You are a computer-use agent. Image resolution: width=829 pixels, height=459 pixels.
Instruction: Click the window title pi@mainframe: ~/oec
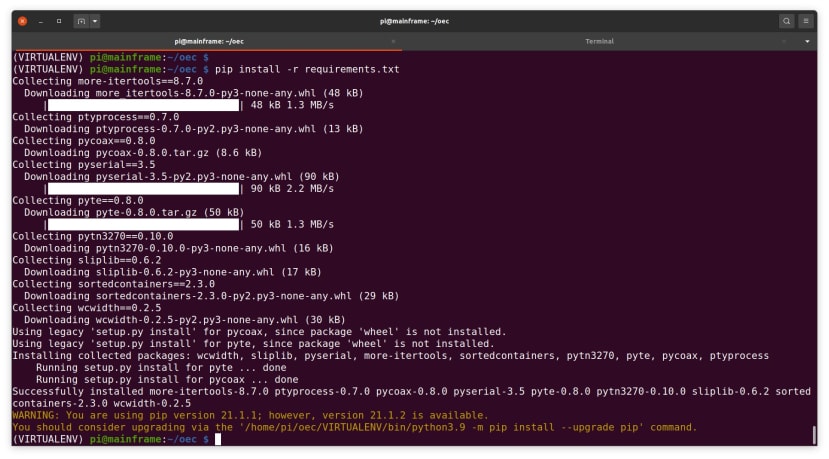pyautogui.click(x=414, y=21)
